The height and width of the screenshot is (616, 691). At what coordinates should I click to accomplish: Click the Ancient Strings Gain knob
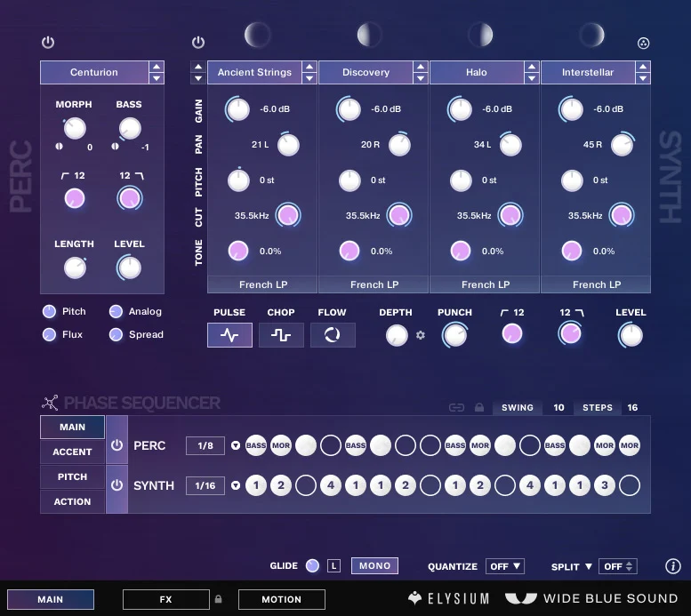237,109
